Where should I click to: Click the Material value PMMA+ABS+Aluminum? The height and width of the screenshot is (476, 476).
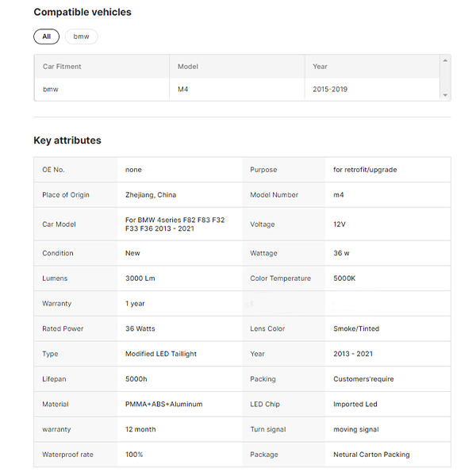[x=164, y=405]
